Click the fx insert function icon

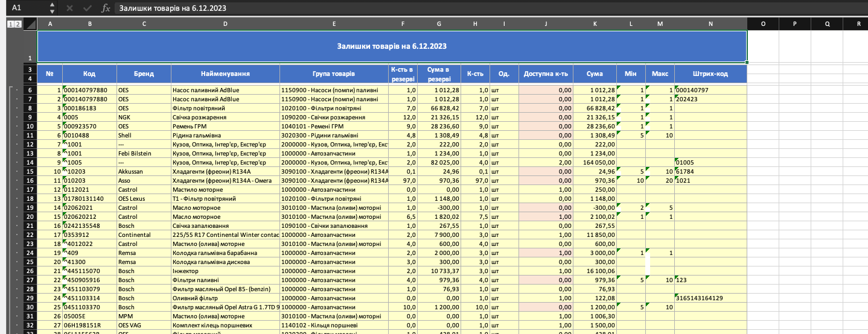(106, 8)
